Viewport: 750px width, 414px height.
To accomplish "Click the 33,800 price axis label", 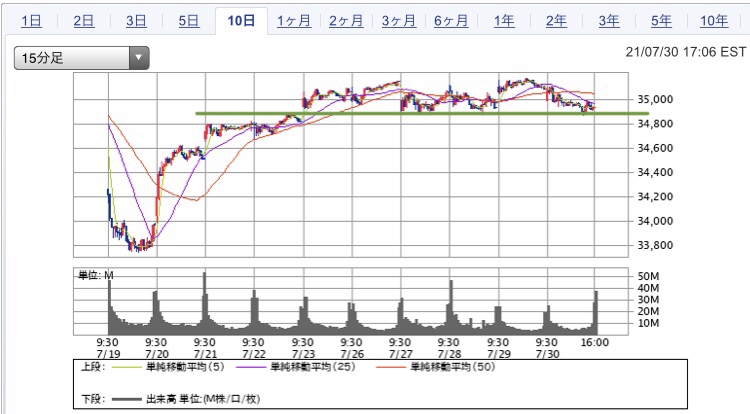I will [655, 245].
